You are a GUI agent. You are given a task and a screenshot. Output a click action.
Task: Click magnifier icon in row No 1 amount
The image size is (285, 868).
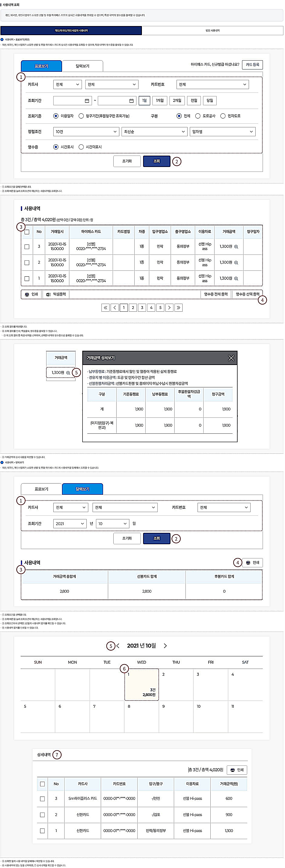[236, 278]
